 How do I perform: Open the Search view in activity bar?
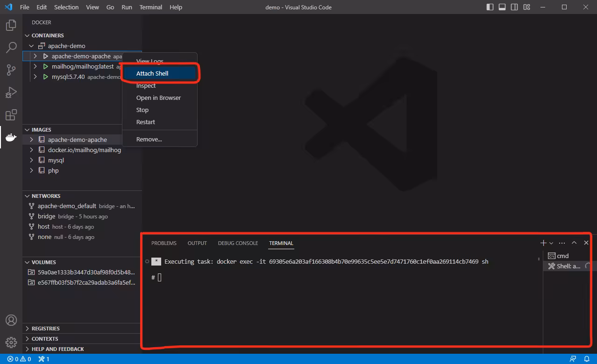(x=11, y=48)
